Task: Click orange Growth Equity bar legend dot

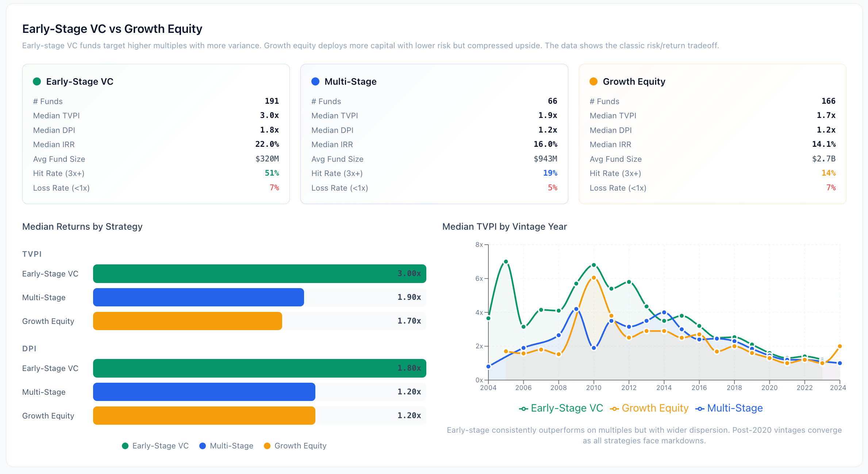Action: pyautogui.click(x=267, y=446)
